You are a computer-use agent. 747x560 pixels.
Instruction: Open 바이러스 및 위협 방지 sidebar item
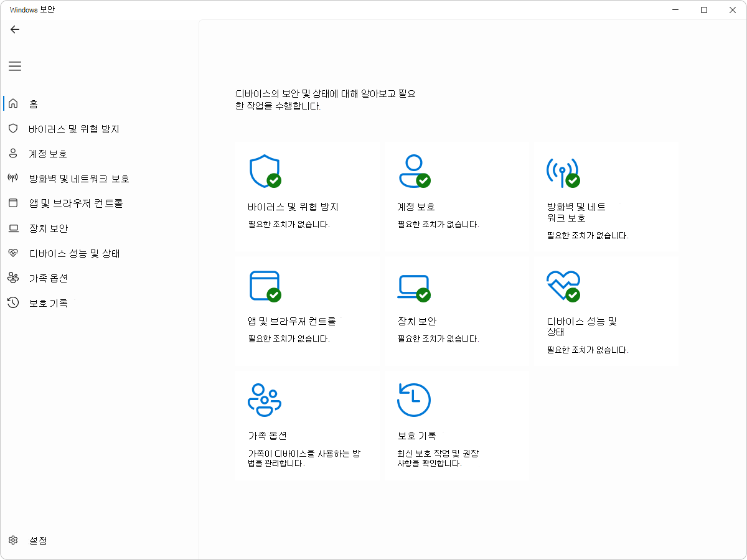(74, 129)
